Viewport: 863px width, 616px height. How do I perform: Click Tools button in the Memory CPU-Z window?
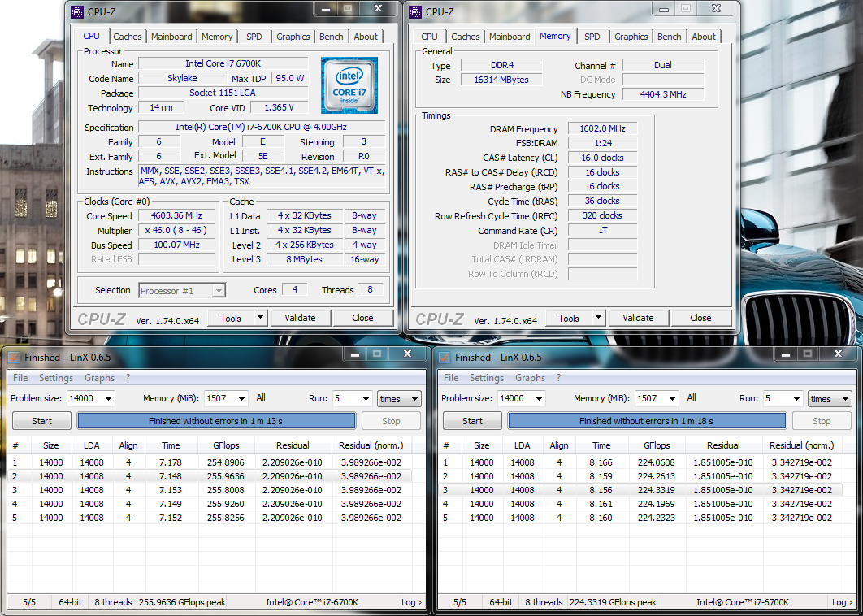pyautogui.click(x=569, y=319)
